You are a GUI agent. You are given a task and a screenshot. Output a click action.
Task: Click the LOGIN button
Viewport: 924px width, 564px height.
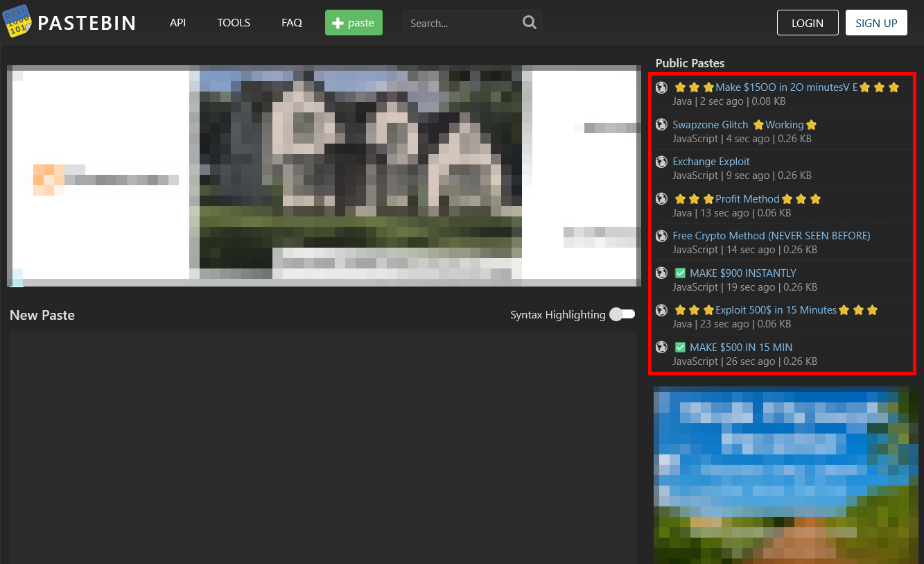click(x=808, y=23)
